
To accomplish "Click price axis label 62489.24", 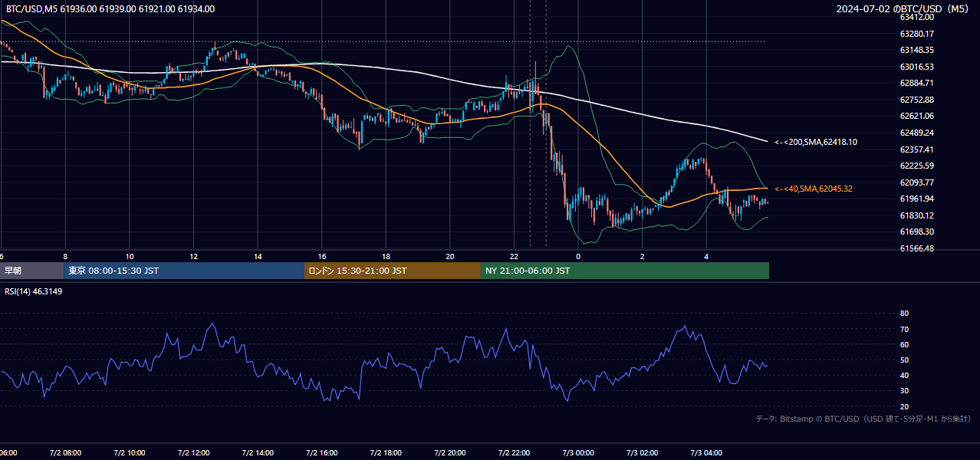I will point(916,133).
